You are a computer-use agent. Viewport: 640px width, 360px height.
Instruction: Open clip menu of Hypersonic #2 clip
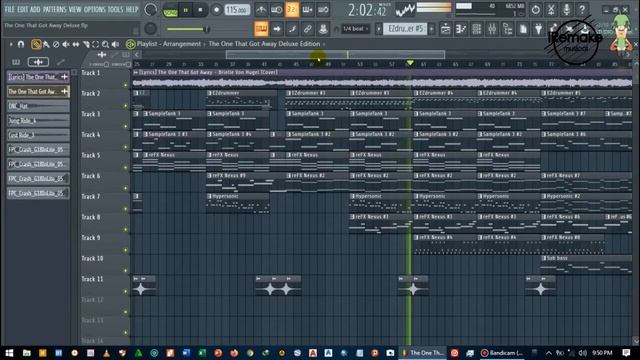pyautogui.click(x=544, y=196)
